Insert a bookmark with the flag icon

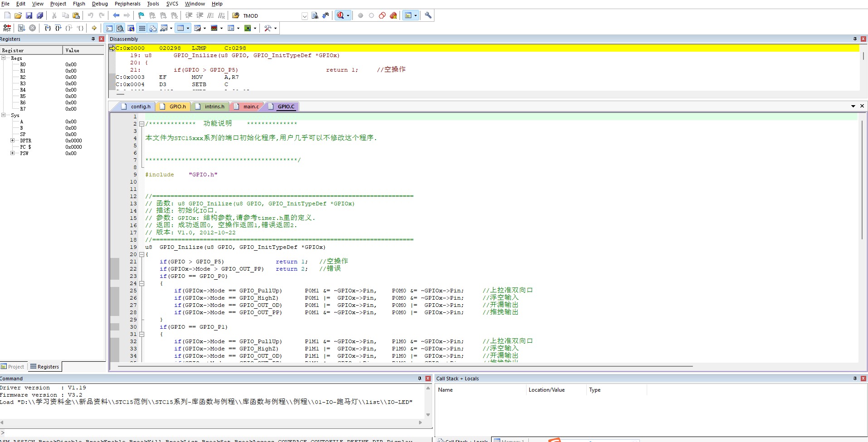pos(141,15)
